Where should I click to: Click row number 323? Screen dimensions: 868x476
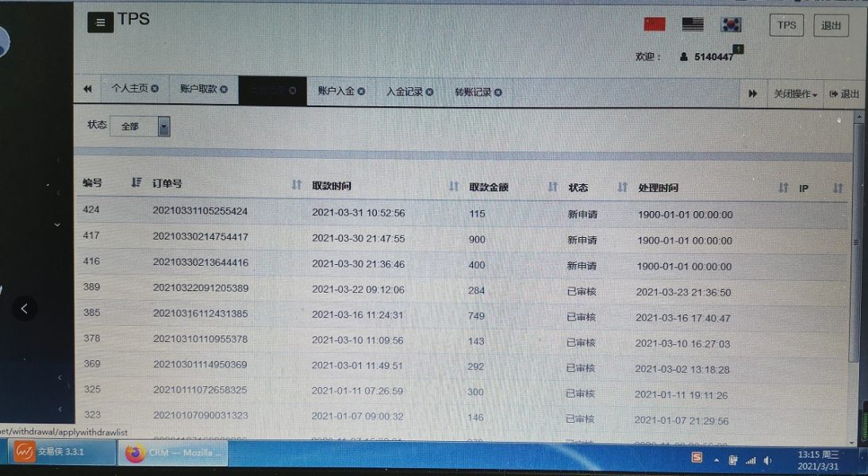click(93, 415)
